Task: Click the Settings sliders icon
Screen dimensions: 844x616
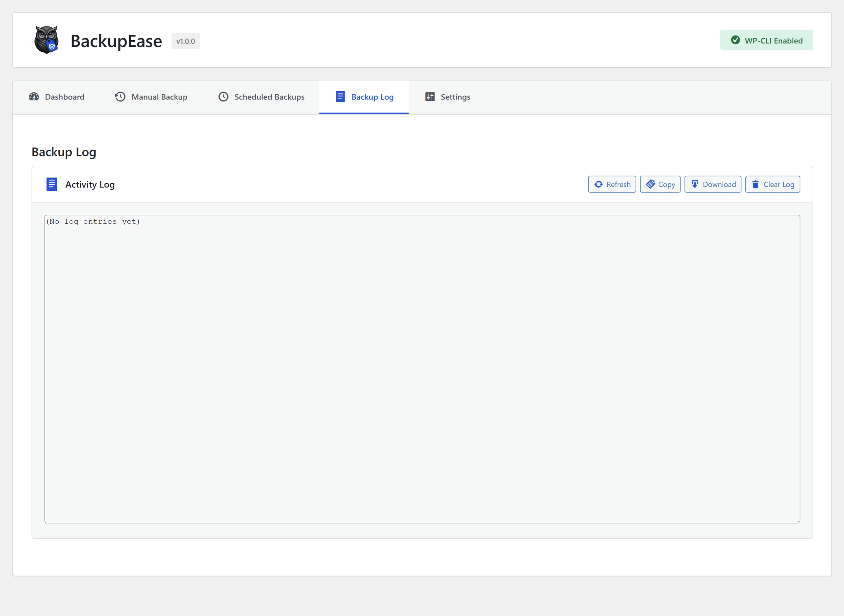Action: pos(430,97)
